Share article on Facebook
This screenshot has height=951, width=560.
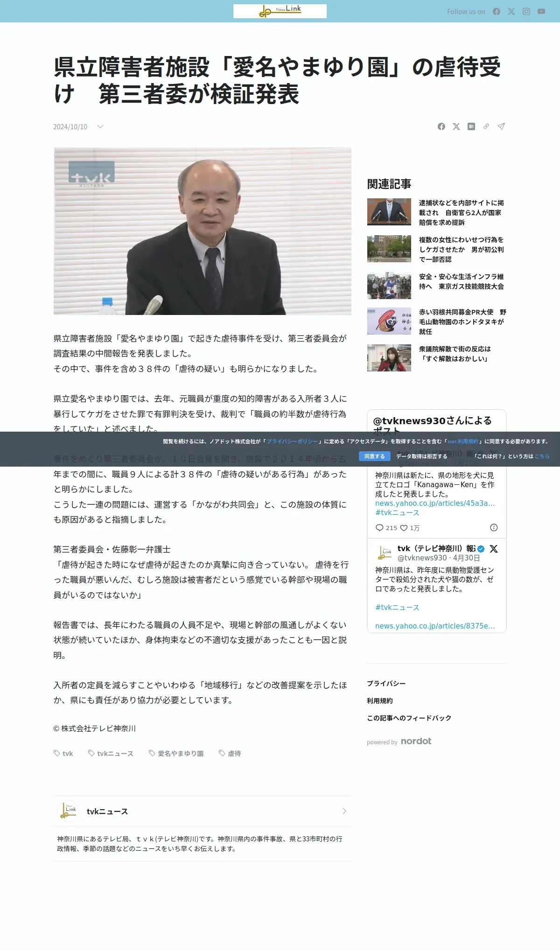click(441, 126)
